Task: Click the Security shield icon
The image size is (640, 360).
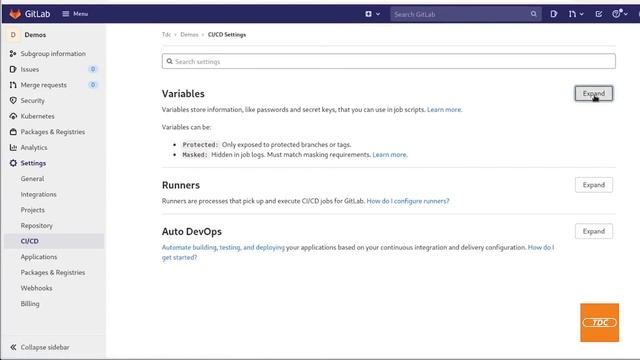Action: tap(13, 100)
